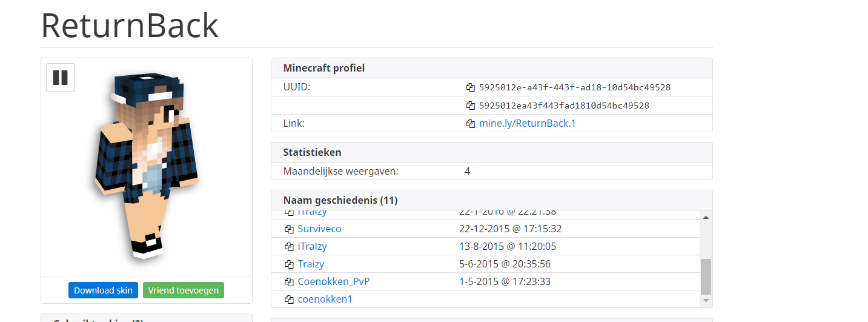Open the Coenokken_PvP name link
868x322 pixels.
pyautogui.click(x=334, y=282)
